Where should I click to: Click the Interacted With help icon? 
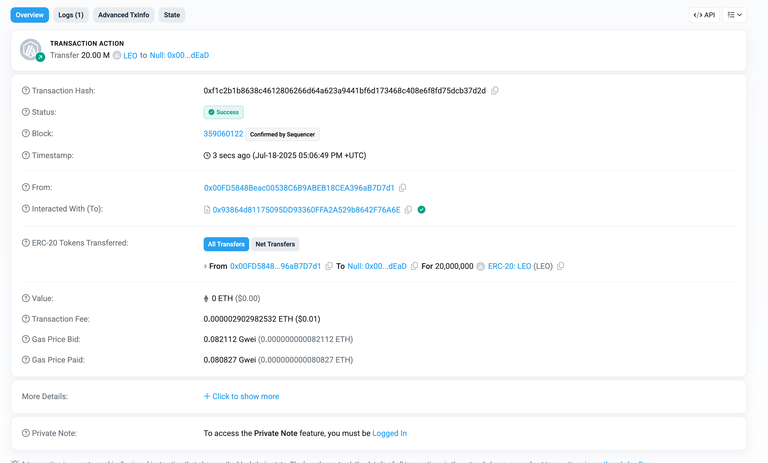(25, 209)
